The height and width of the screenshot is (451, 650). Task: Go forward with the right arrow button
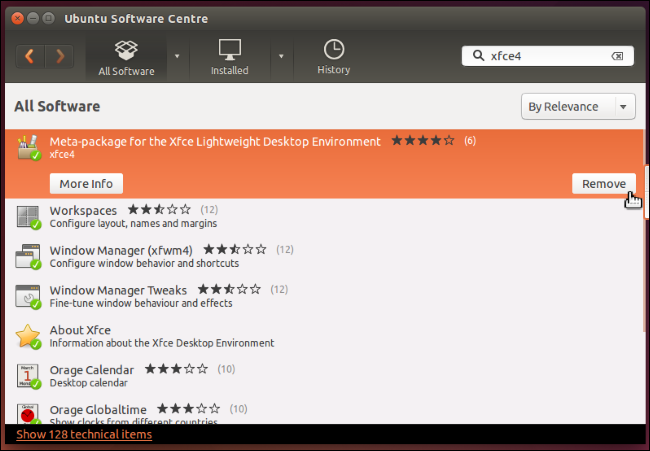pyautogui.click(x=60, y=56)
